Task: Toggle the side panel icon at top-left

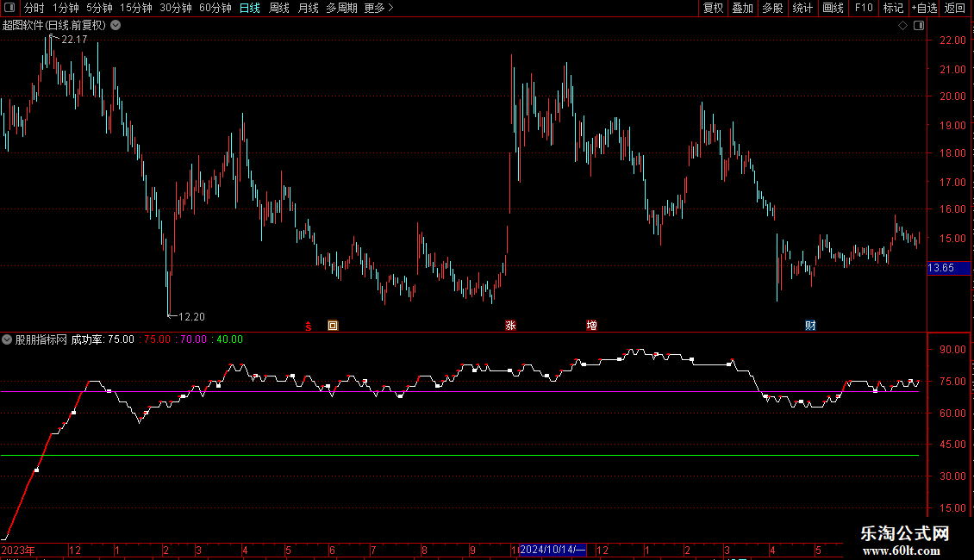Action: coord(9,8)
